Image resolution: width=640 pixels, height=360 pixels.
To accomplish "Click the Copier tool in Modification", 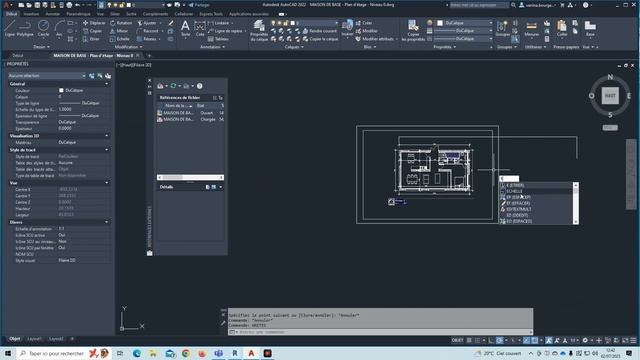I will tap(93, 31).
